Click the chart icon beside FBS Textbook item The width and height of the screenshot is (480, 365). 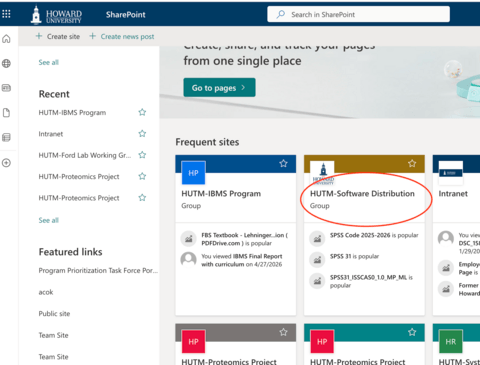[x=189, y=238]
